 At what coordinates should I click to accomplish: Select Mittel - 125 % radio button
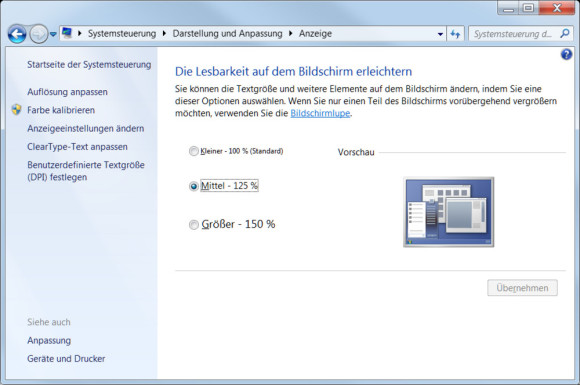point(194,186)
